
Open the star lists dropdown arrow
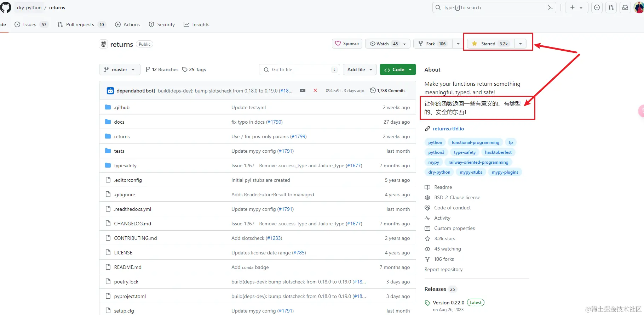(521, 44)
